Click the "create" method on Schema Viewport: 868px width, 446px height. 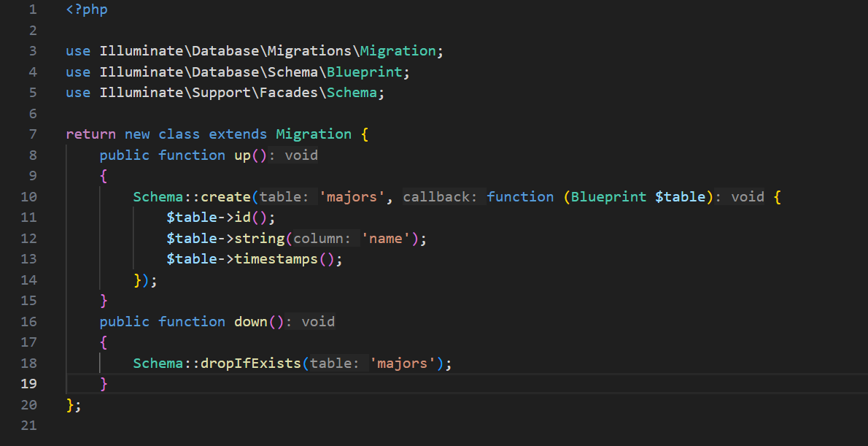225,197
